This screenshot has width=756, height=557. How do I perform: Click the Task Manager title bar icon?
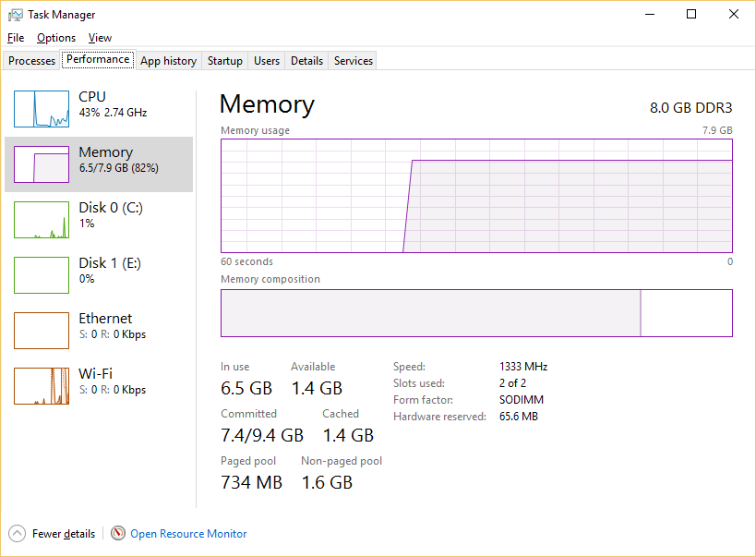[15, 15]
